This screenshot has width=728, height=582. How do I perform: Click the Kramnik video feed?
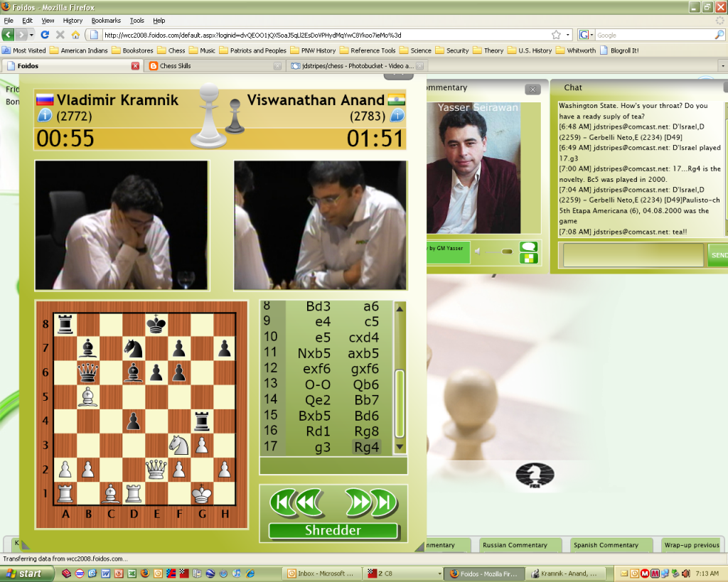coord(122,225)
